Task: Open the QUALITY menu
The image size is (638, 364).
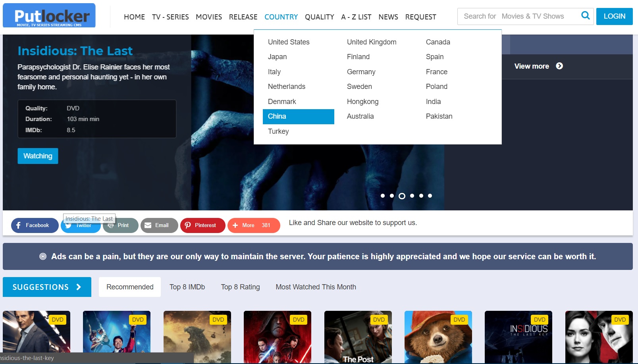Action: (x=319, y=17)
